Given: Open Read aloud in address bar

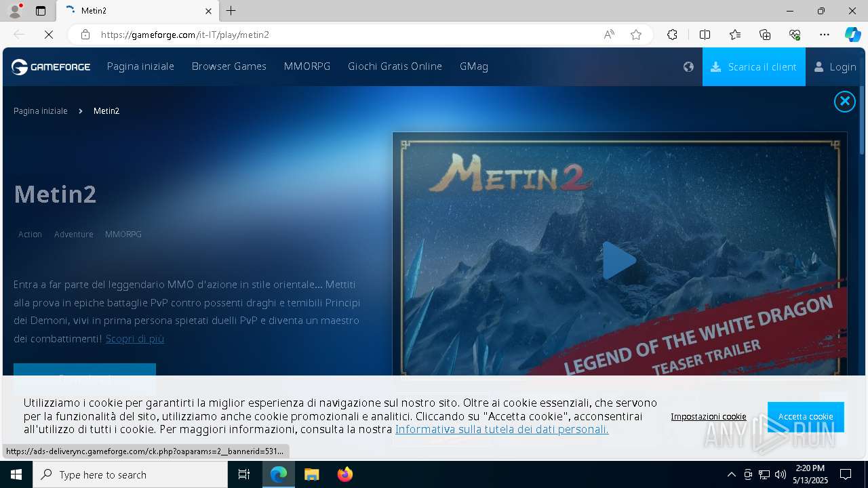Looking at the screenshot, I should coord(609,35).
